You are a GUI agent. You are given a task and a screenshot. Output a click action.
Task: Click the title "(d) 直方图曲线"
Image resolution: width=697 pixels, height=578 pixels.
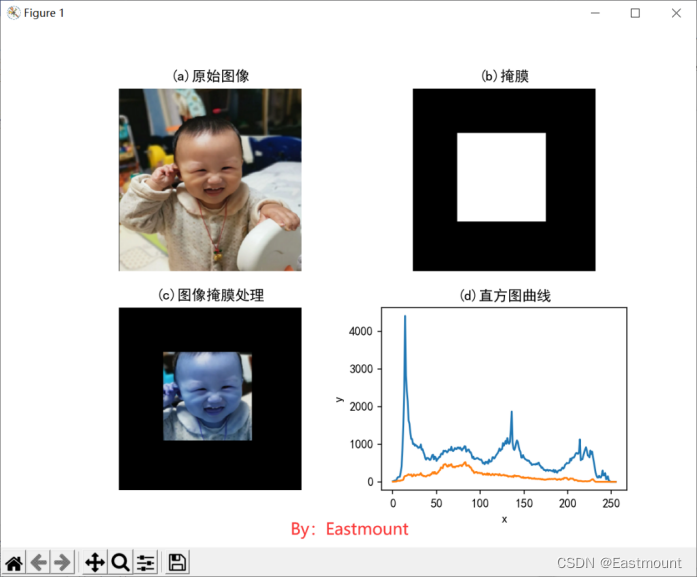505,295
